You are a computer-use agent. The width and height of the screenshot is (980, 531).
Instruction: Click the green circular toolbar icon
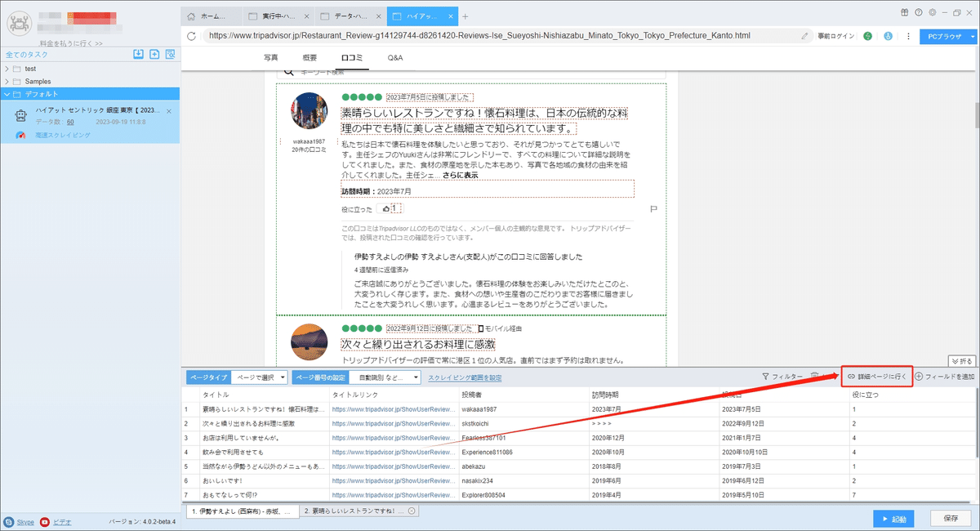(x=868, y=36)
